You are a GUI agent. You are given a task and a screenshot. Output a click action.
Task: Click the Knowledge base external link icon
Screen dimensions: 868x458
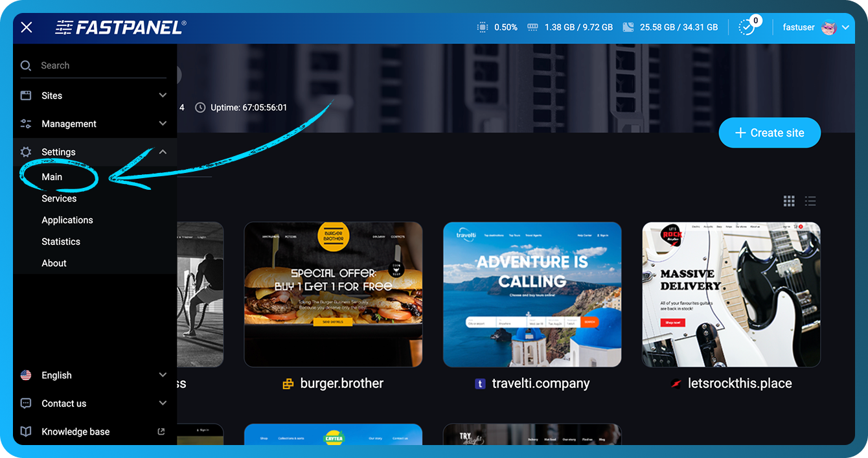[161, 431]
